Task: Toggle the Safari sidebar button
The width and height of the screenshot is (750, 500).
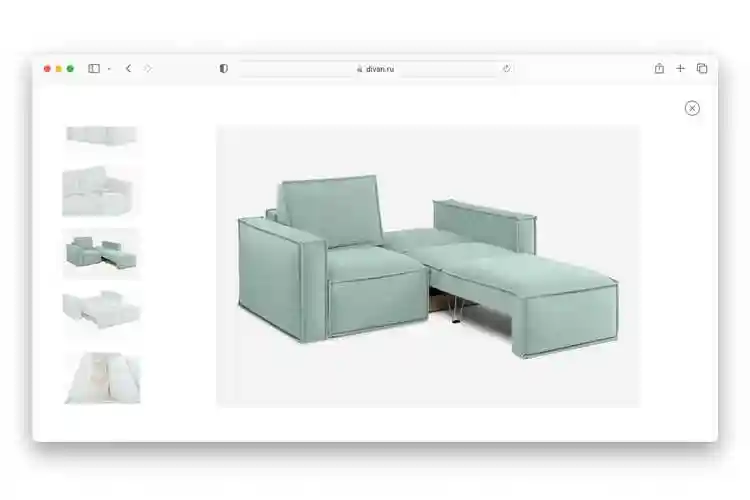Action: point(94,68)
